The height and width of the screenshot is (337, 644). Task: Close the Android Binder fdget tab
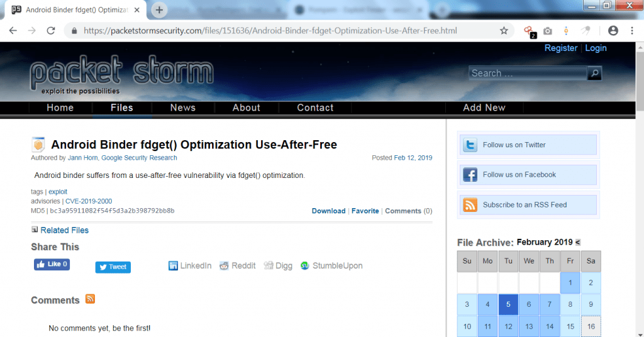(x=137, y=10)
